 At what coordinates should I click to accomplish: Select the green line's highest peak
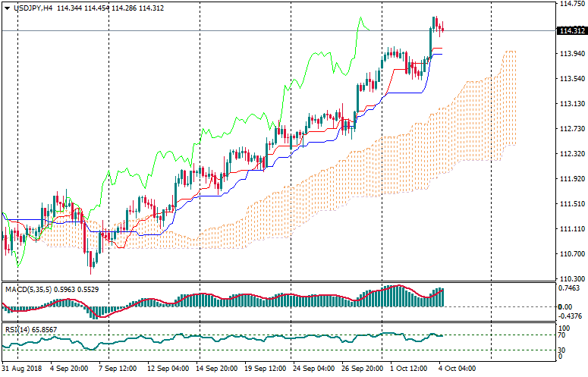click(x=360, y=18)
